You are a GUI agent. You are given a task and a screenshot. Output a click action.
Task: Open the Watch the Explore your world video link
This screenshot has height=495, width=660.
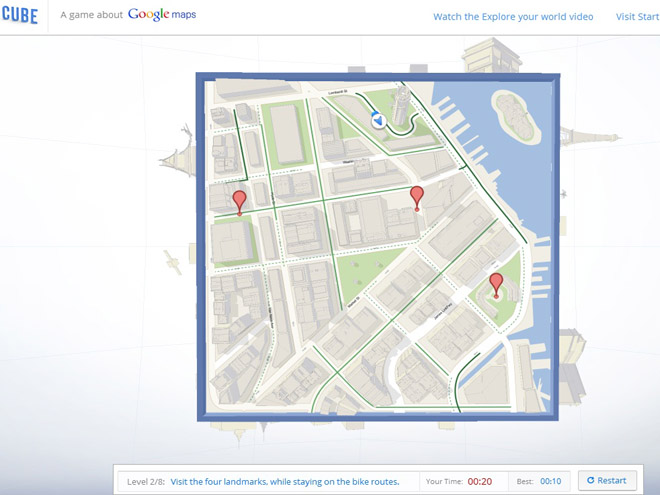[x=513, y=17]
